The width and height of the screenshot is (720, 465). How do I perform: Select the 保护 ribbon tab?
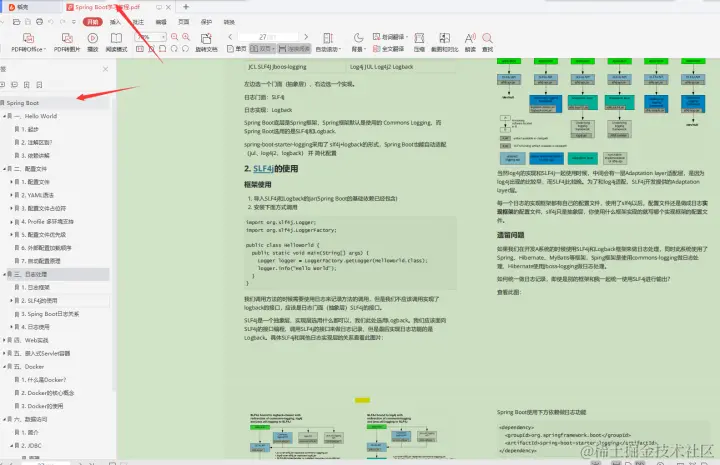coord(206,22)
